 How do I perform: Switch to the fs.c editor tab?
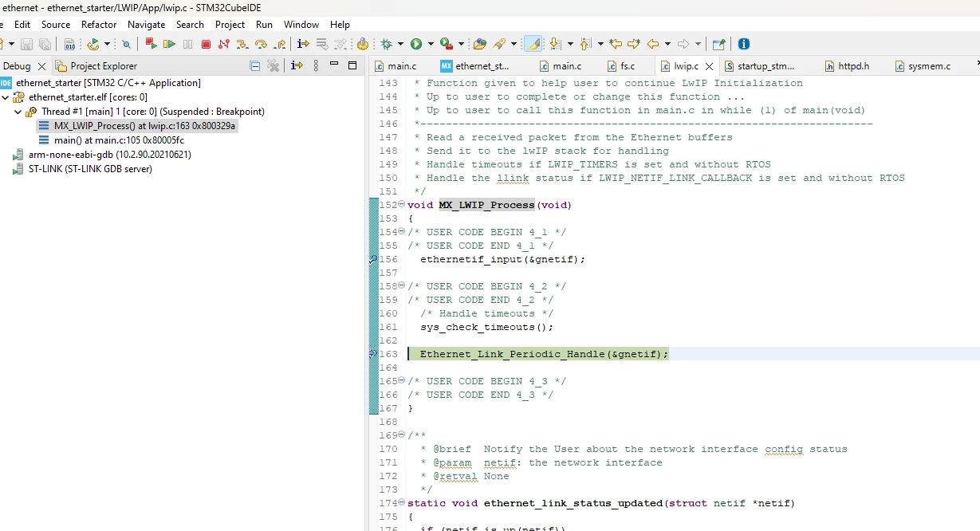pyautogui.click(x=621, y=66)
